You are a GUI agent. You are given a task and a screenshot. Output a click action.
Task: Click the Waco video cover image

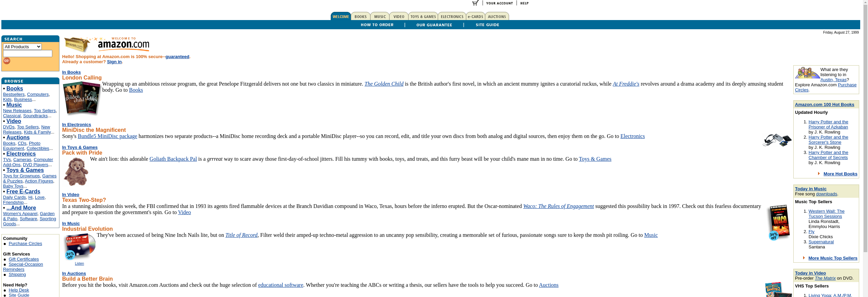pyautogui.click(x=779, y=222)
